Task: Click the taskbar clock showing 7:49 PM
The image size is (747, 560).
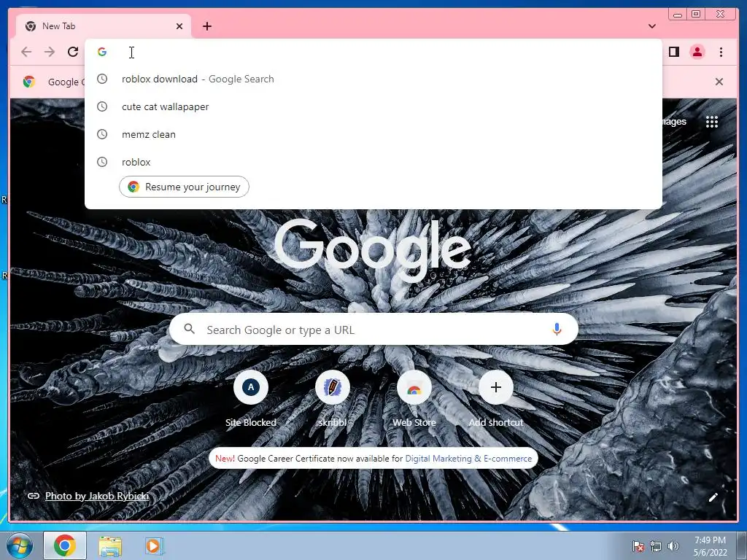Action: click(710, 546)
